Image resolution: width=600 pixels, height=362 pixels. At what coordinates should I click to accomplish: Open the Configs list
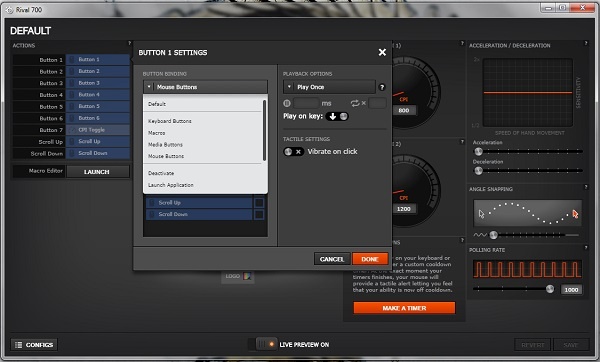34,345
